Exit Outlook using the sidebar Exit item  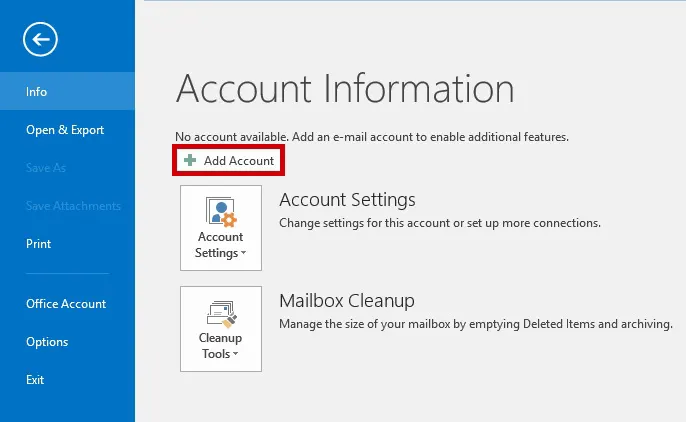click(x=36, y=380)
